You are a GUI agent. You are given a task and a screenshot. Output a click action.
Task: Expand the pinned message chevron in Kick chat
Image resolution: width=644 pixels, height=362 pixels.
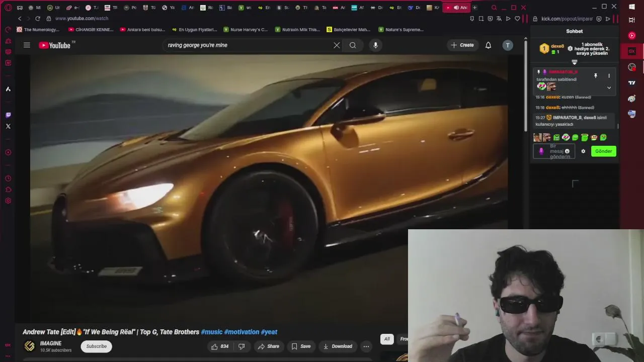point(609,87)
